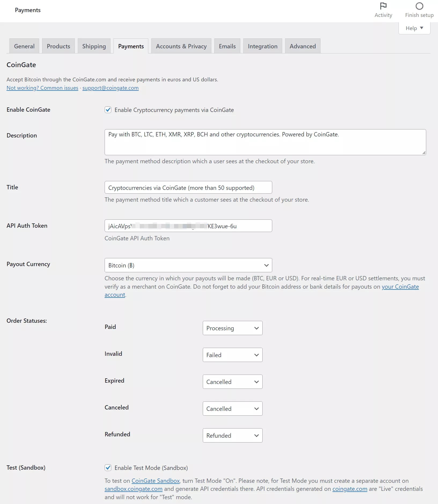Image resolution: width=438 pixels, height=504 pixels.
Task: Toggle Enable Test Mode (Sandbox) checkbox
Action: (x=108, y=467)
